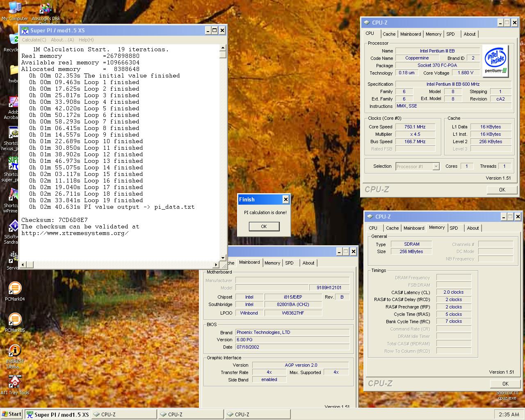Click the Checksum: 7CD6D8E7 line
This screenshot has width=525, height=420.
point(55,220)
